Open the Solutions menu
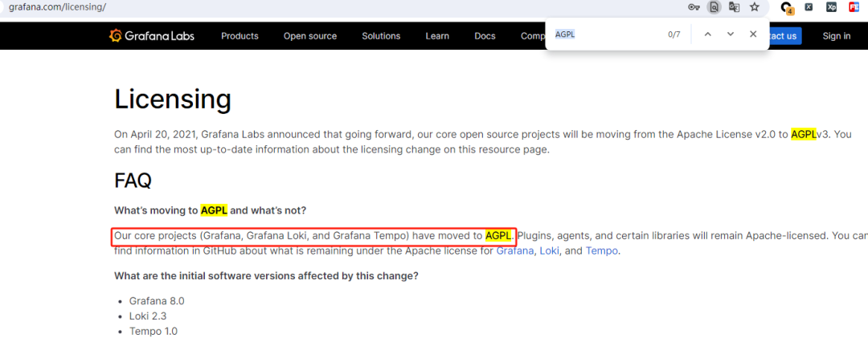Image resolution: width=868 pixels, height=346 pixels. [381, 36]
